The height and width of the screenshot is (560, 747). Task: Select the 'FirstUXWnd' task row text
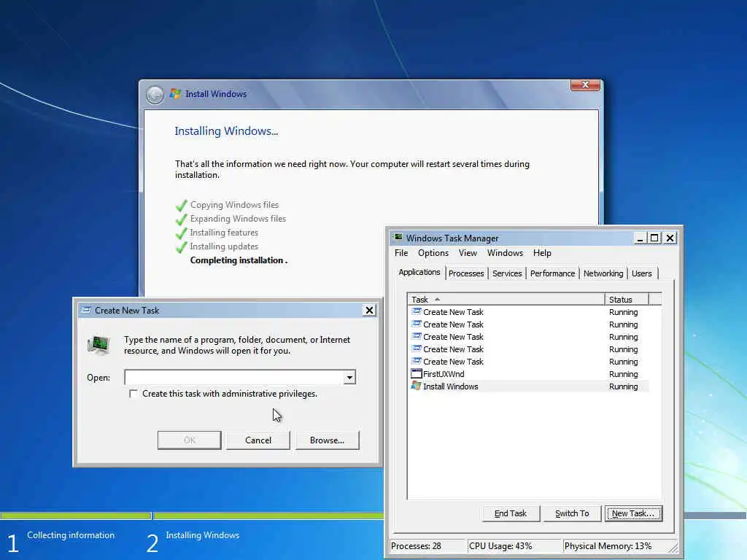tap(443, 374)
